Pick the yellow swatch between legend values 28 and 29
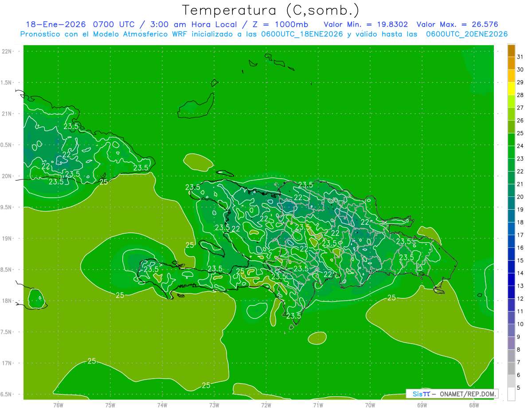532x411 pixels. click(511, 89)
